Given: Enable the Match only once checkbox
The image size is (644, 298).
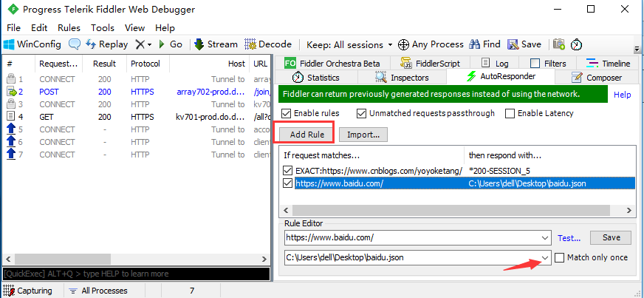Looking at the screenshot, I should coord(560,257).
